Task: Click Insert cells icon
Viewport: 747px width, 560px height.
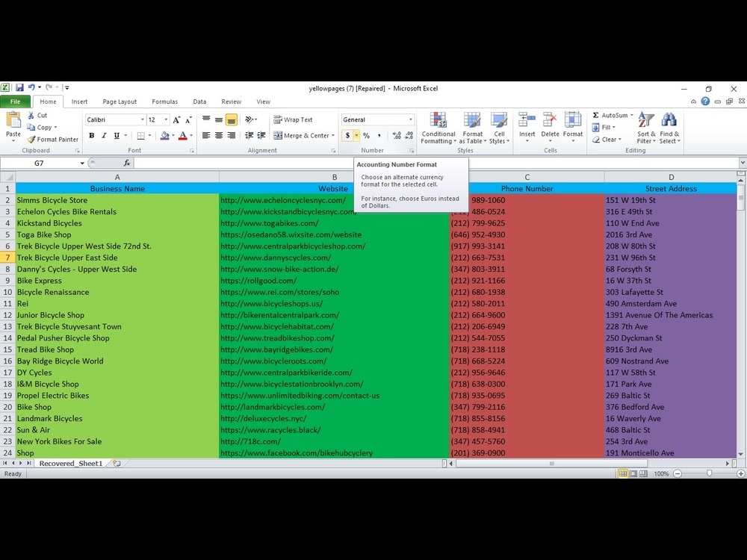Action: 527,120
